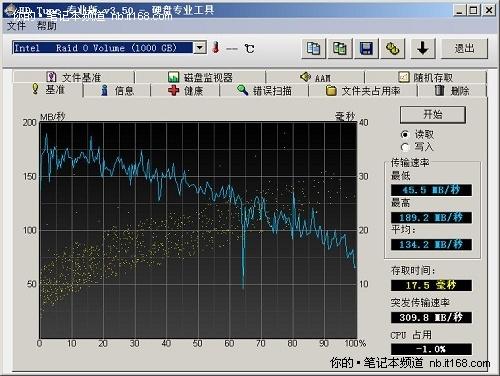Image resolution: width=500 pixels, height=376 pixels.
Task: Click the copy text to clipboard icon
Action: [x=313, y=49]
